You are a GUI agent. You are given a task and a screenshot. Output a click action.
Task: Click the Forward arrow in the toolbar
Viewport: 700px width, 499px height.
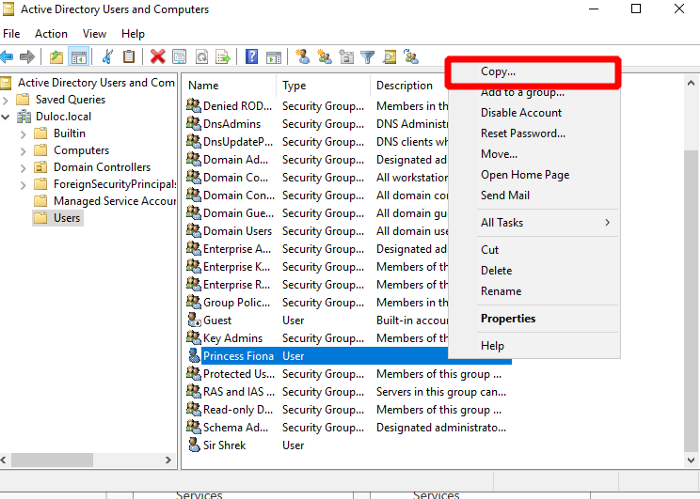pos(27,57)
